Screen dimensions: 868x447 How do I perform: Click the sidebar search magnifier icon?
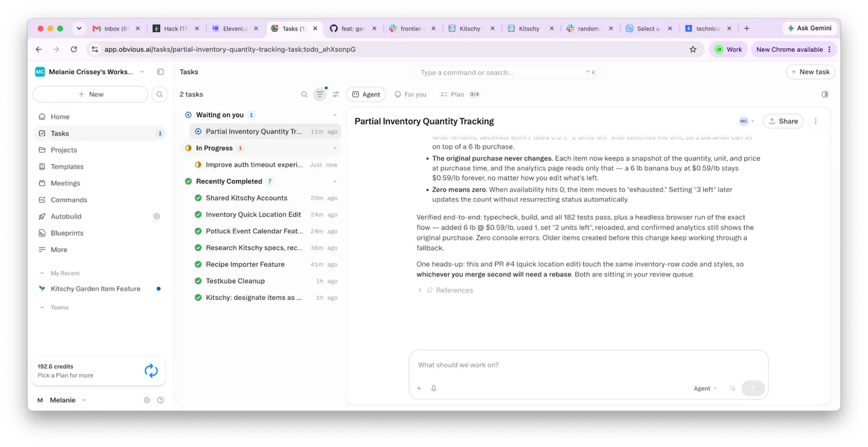(159, 94)
